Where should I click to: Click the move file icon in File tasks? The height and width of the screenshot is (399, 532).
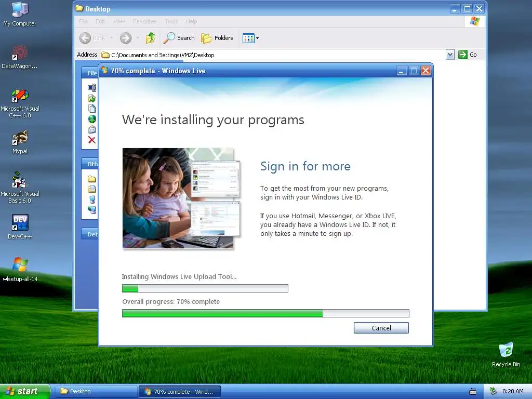[92, 98]
